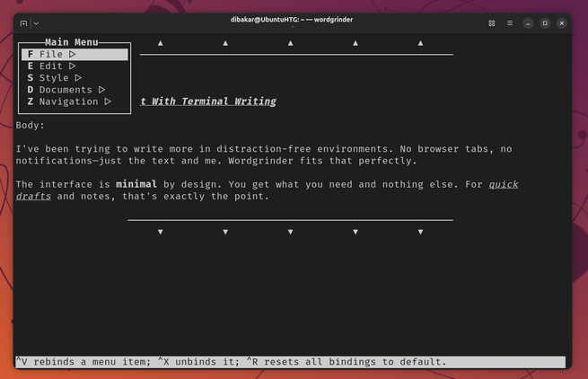Close the wordgrinder terminal window
Viewport: 588px width, 379px height.
click(562, 23)
